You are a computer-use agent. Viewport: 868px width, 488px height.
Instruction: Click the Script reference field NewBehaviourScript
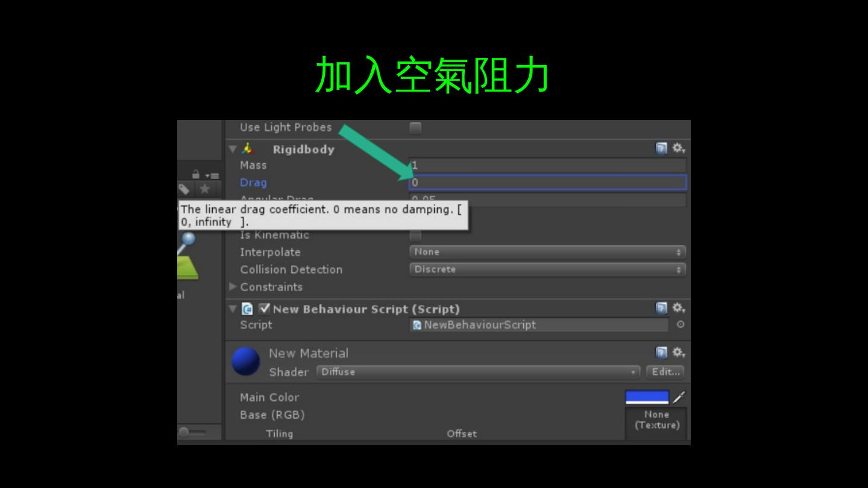539,325
